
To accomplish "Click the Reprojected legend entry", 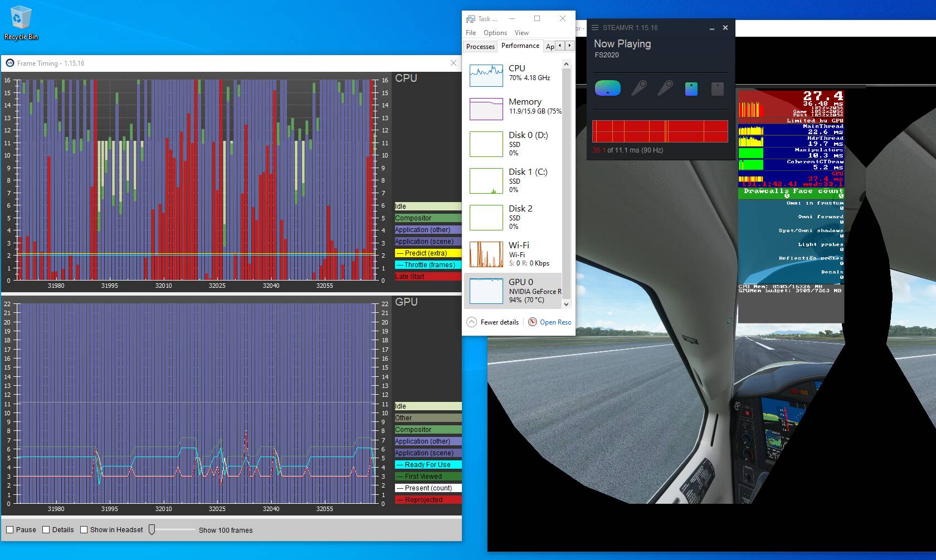I will pos(428,500).
